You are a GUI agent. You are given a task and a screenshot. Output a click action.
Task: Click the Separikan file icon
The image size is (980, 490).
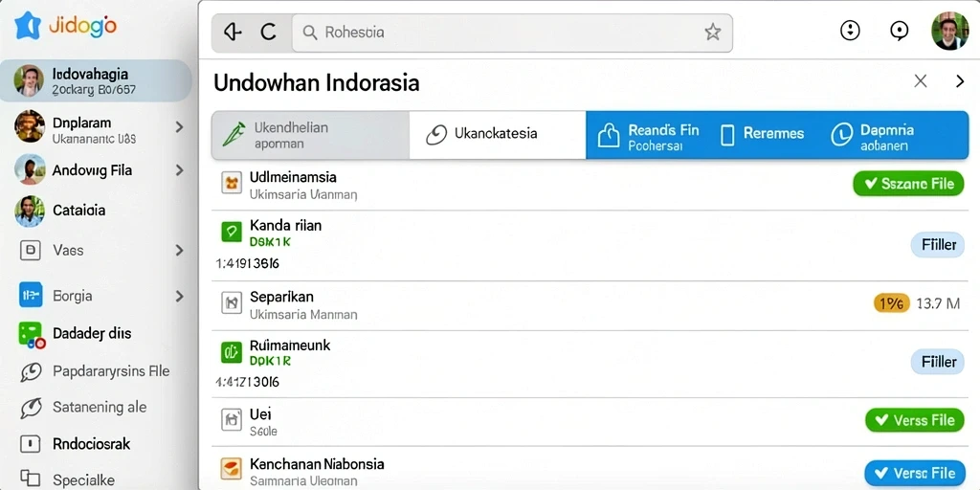232,303
